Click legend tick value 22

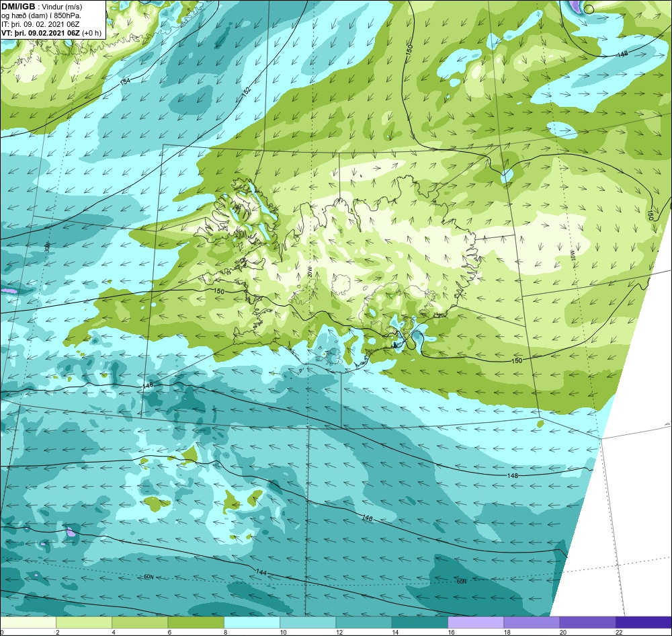tap(619, 632)
